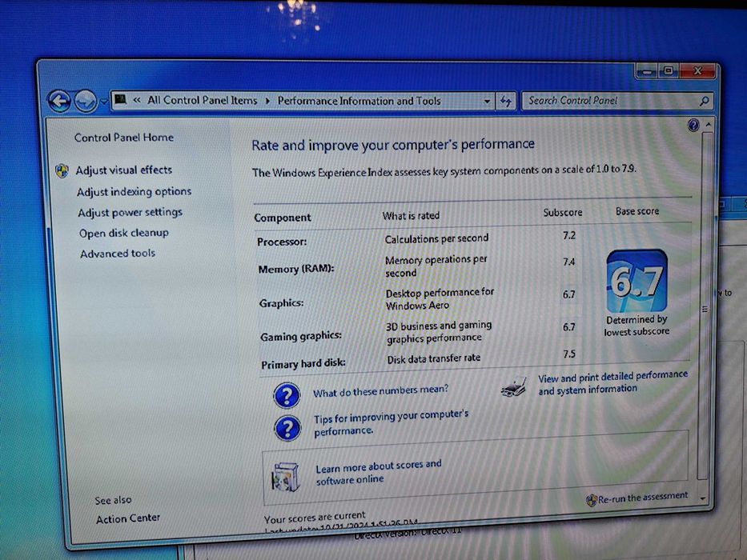
Task: Click 'Calculations per second' text
Action: pyautogui.click(x=436, y=238)
